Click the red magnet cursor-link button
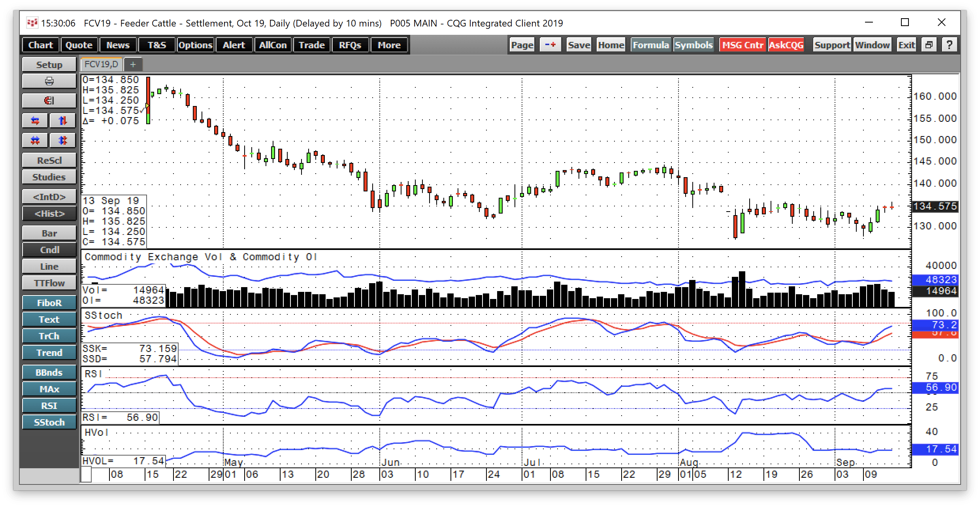 pos(49,100)
